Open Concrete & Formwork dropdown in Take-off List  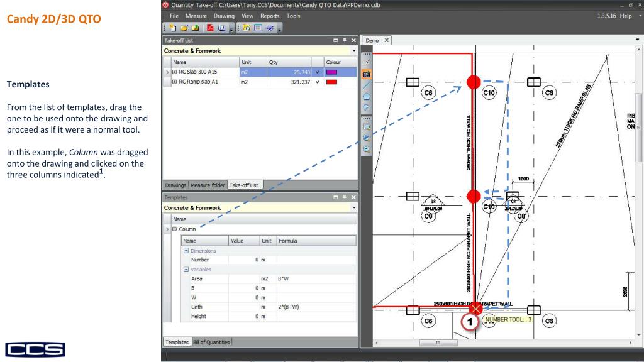354,51
